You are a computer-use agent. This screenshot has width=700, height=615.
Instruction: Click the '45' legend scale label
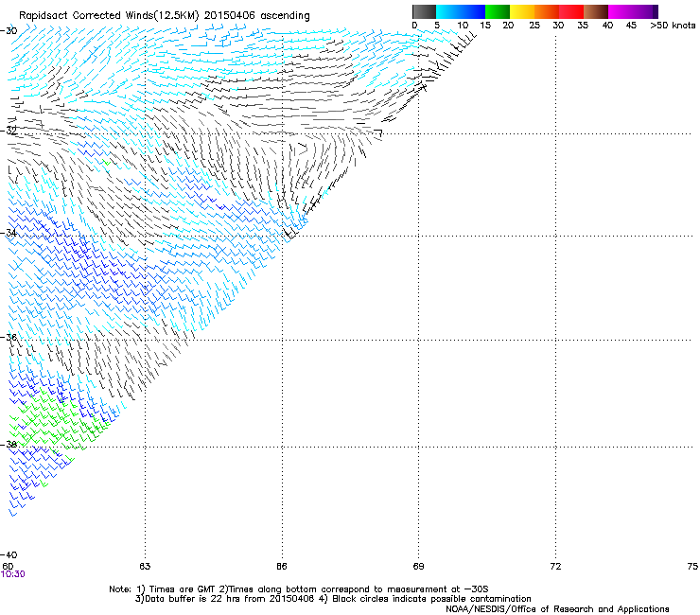click(x=631, y=26)
